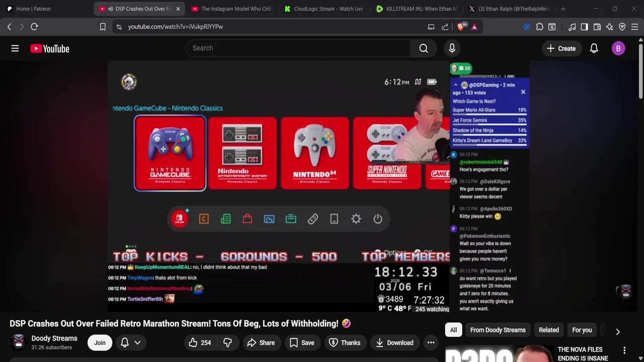Switch to Ethan Ralph X tab
Image resolution: width=644 pixels, height=362 pixels.
[509, 9]
